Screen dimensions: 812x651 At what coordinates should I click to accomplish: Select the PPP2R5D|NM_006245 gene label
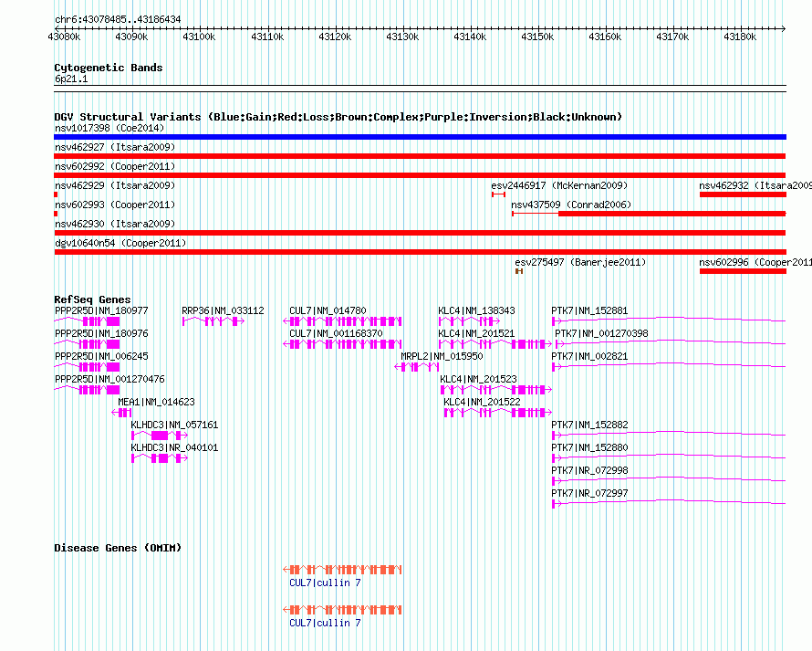click(x=101, y=357)
